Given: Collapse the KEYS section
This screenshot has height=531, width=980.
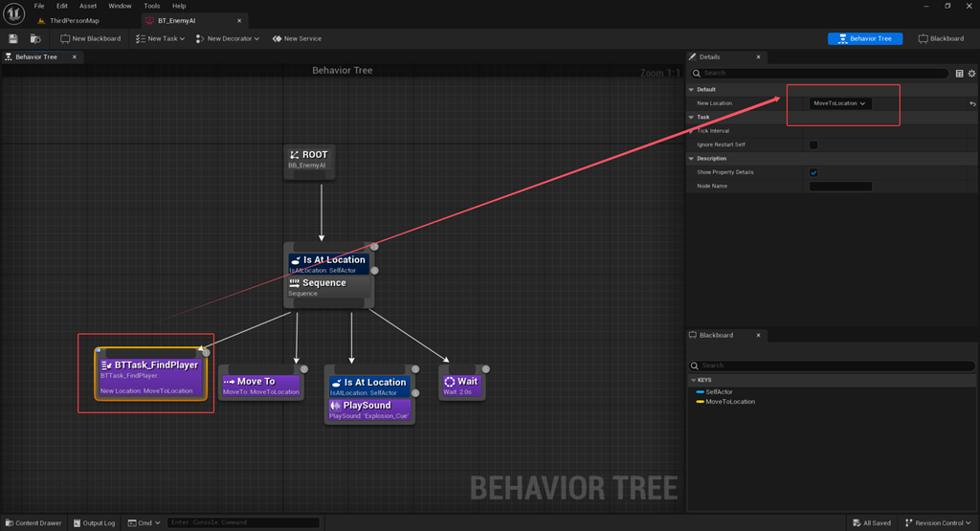Looking at the screenshot, I should (693, 380).
